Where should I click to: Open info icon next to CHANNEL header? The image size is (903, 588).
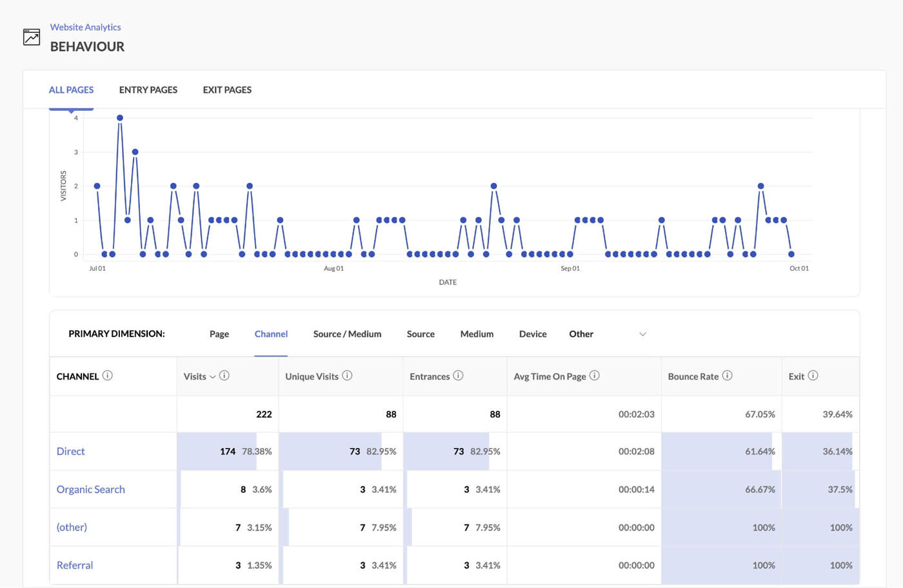pos(108,375)
